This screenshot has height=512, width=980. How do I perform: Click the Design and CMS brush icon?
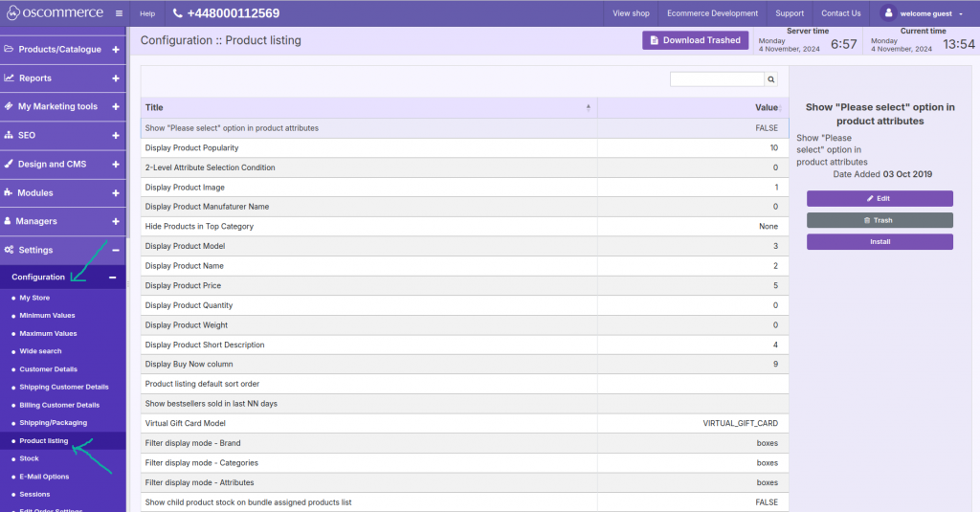(x=8, y=164)
